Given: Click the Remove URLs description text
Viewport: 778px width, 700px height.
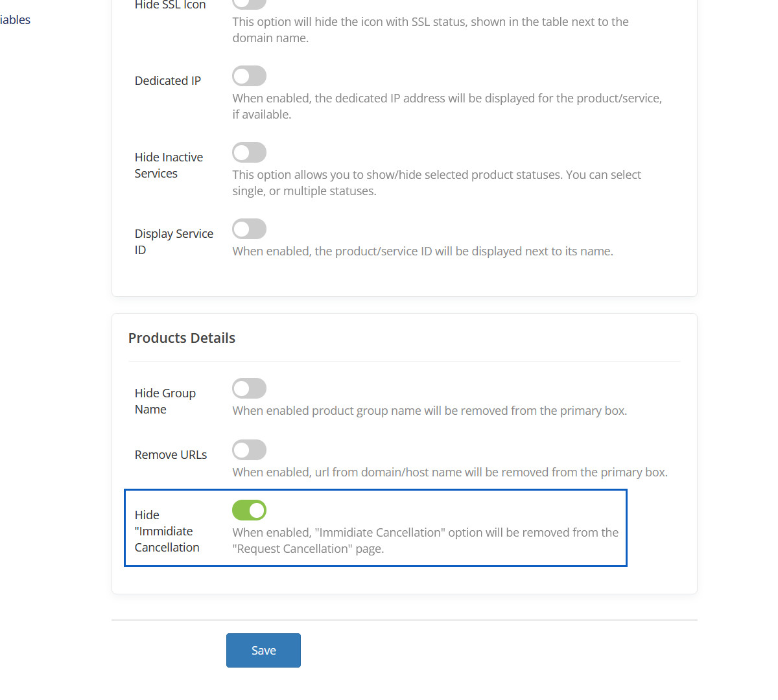Looking at the screenshot, I should click(450, 472).
